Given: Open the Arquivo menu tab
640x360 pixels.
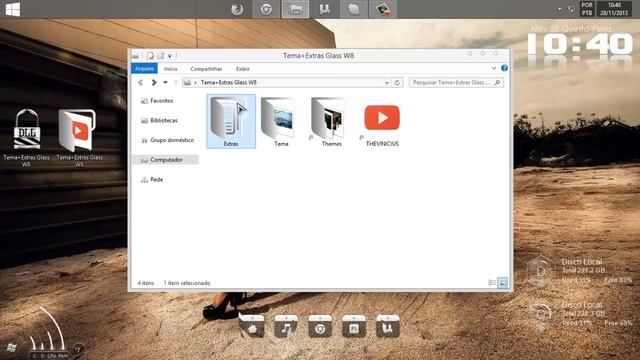Looking at the screenshot, I should (x=144, y=69).
